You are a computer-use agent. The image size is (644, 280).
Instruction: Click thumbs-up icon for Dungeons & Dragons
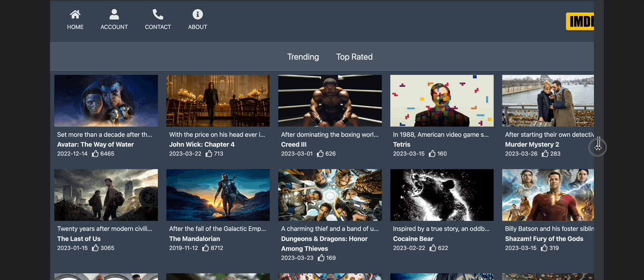[x=321, y=258]
